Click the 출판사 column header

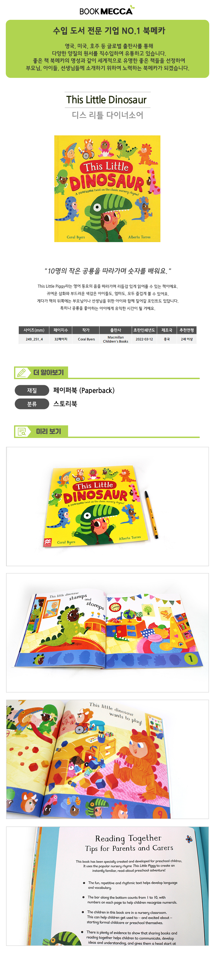115,330
